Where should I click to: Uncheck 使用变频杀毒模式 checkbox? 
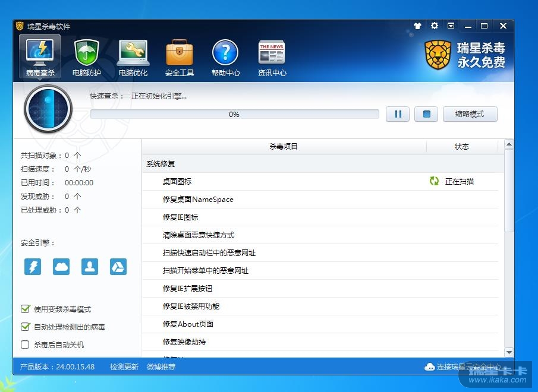click(x=25, y=309)
